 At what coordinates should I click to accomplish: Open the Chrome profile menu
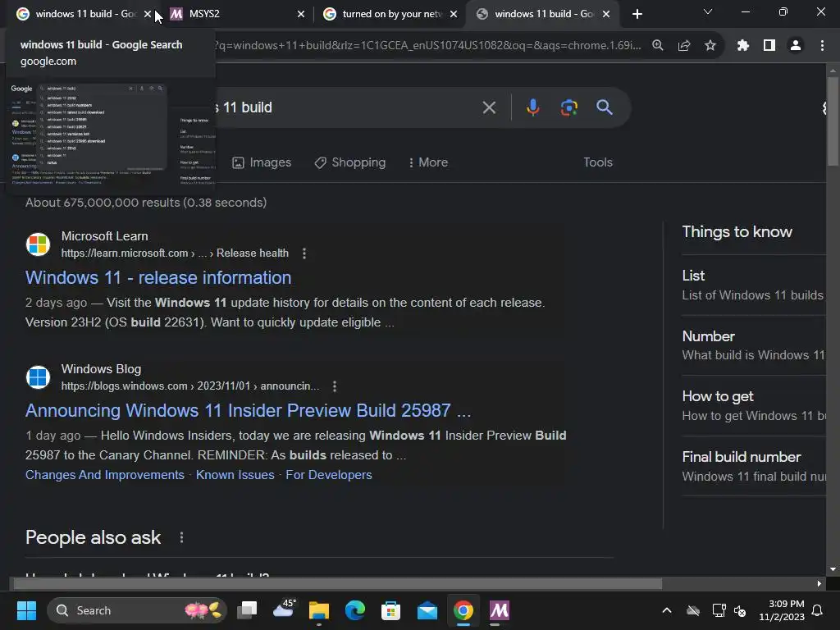click(x=796, y=46)
